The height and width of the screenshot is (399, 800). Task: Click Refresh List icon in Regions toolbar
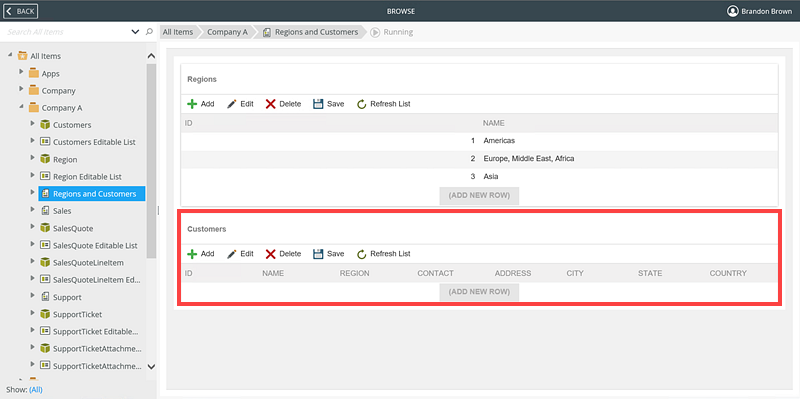[x=362, y=104]
